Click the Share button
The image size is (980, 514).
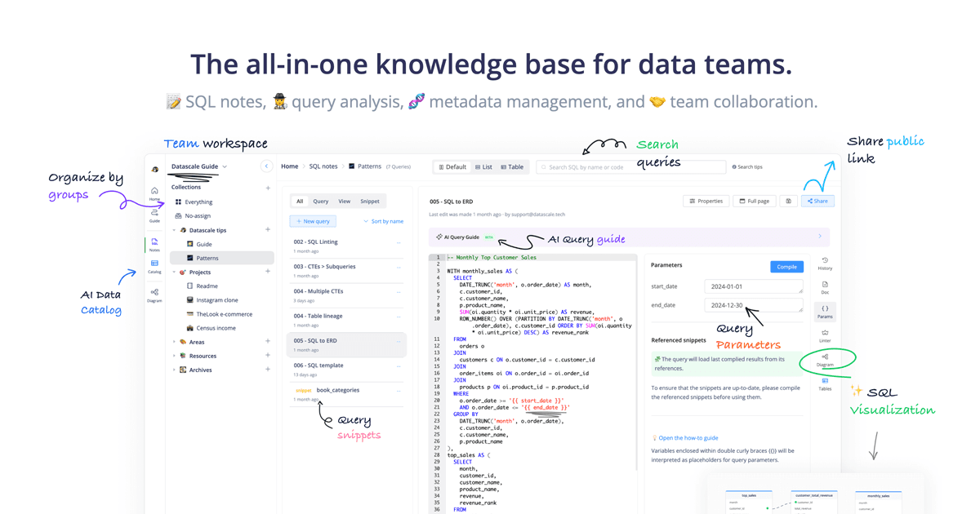pyautogui.click(x=817, y=201)
